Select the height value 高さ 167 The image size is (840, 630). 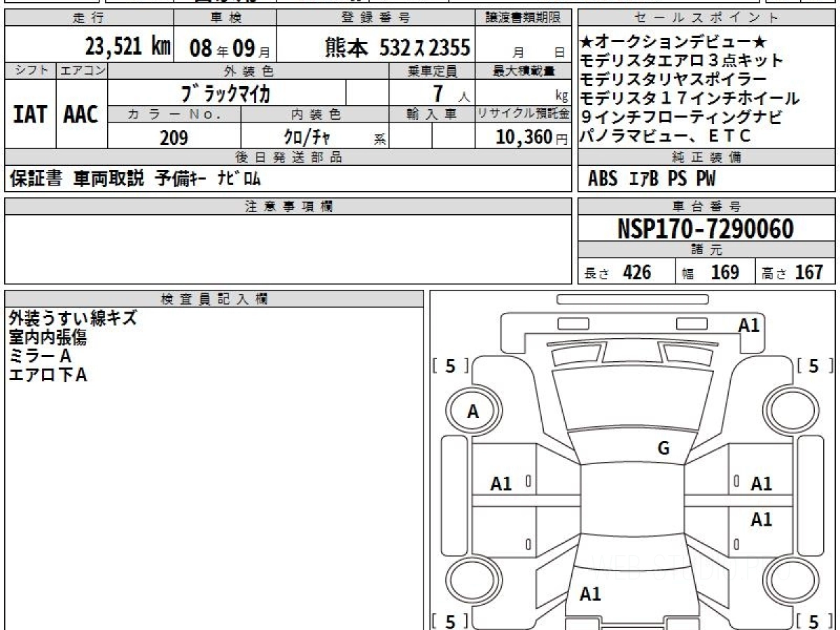coord(792,272)
